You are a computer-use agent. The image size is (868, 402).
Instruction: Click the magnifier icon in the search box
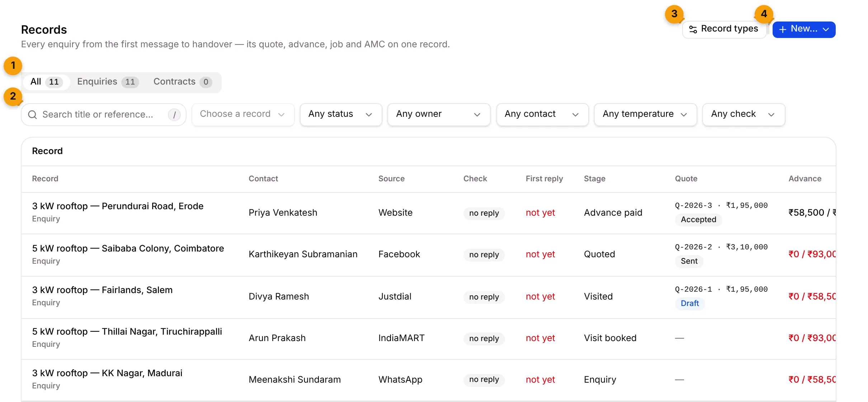[x=32, y=115]
